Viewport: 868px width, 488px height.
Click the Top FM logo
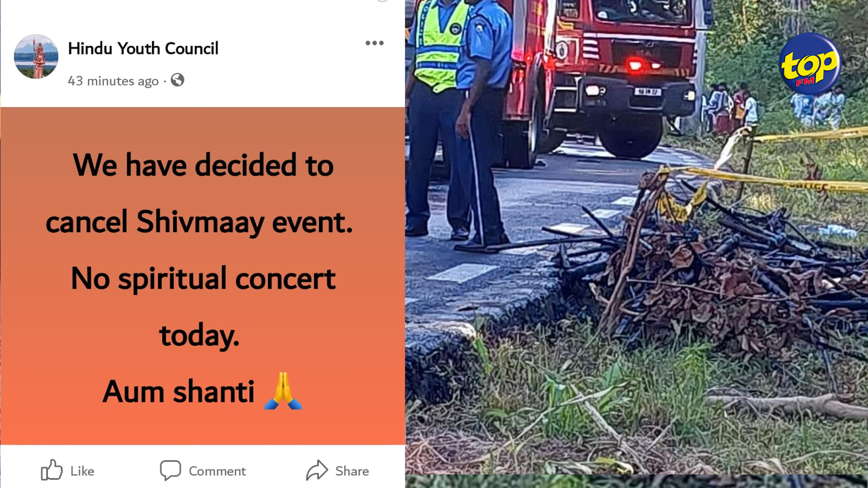(x=810, y=64)
